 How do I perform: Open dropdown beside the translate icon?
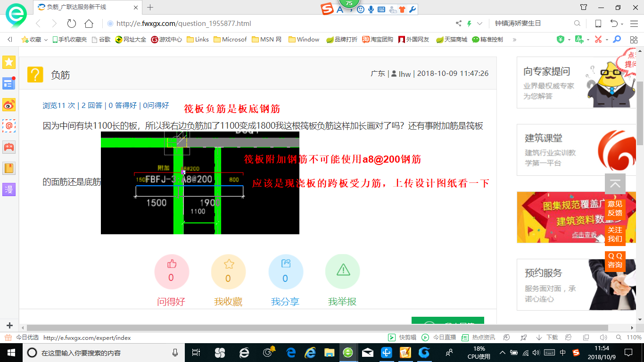587,40
